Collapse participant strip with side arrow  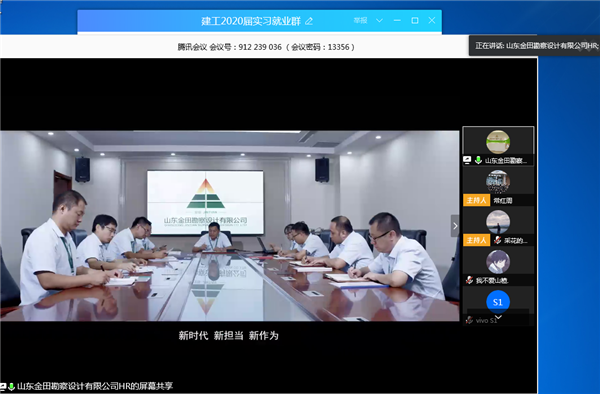click(x=455, y=226)
